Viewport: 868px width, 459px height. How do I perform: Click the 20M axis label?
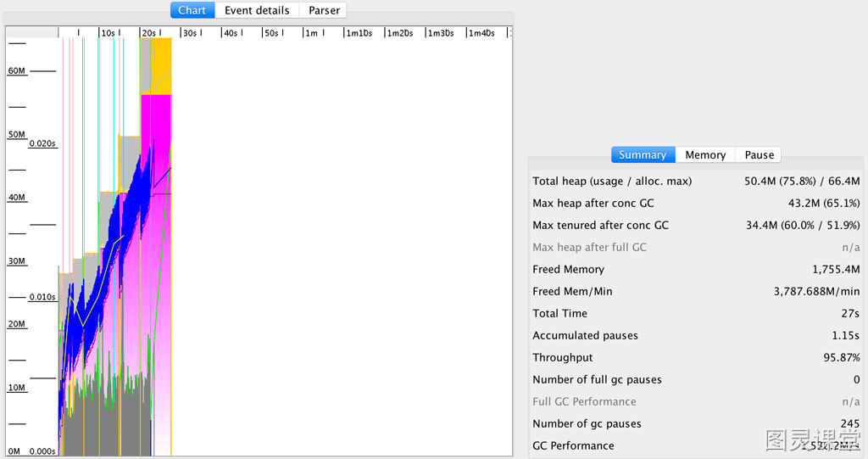[x=17, y=324]
